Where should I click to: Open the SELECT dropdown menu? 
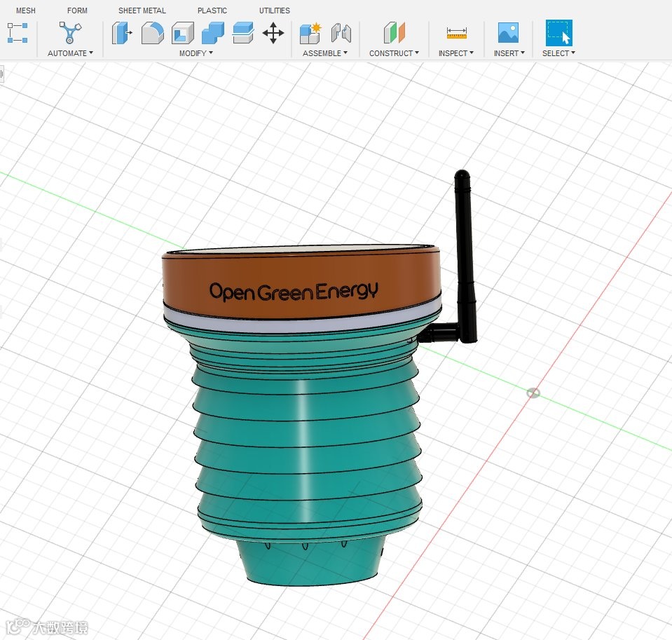tap(558, 53)
